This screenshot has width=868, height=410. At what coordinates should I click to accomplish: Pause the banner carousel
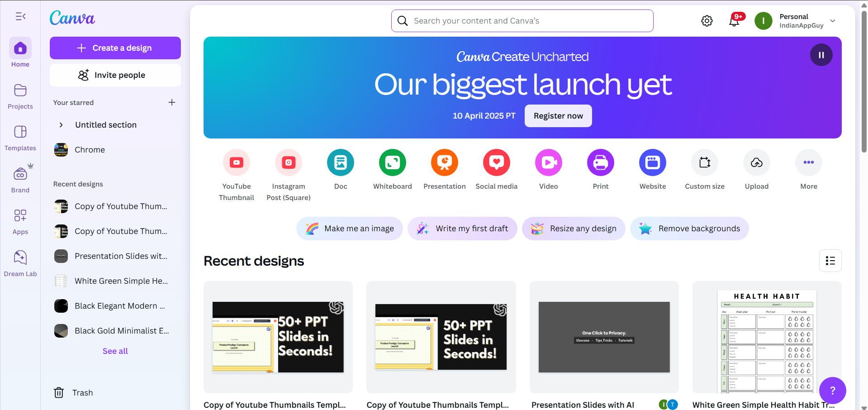click(821, 55)
